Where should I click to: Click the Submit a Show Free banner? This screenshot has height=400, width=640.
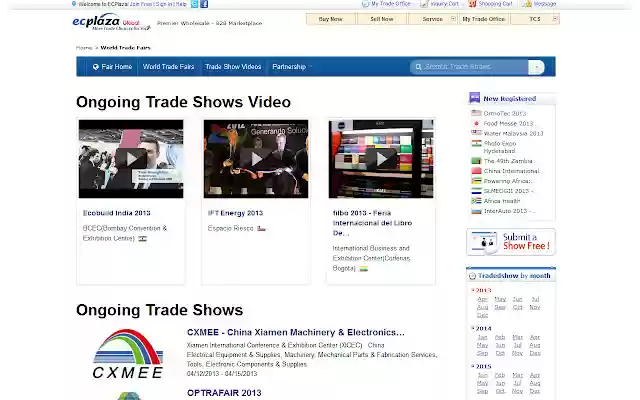pyautogui.click(x=511, y=242)
